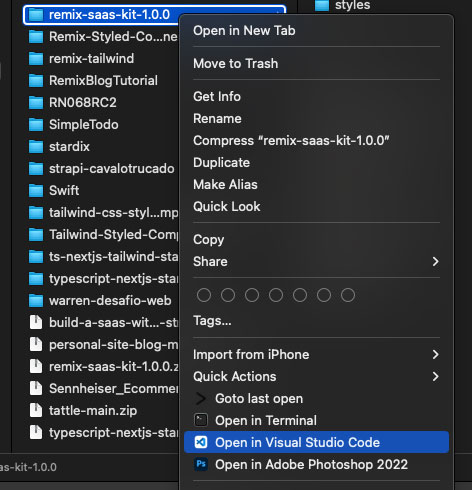This screenshot has width=472, height=490.
Task: Select the strapi-cavalotrucado folder
Action: (x=102, y=169)
